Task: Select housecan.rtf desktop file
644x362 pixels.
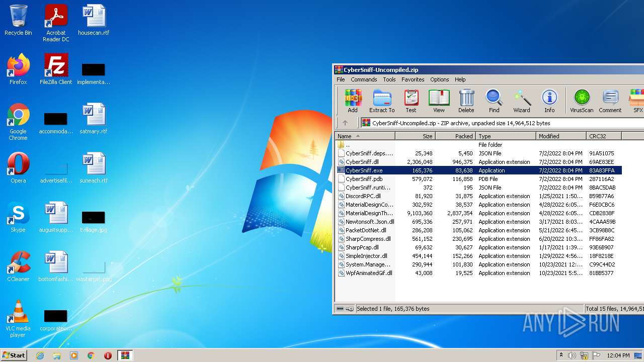Action: (x=94, y=20)
